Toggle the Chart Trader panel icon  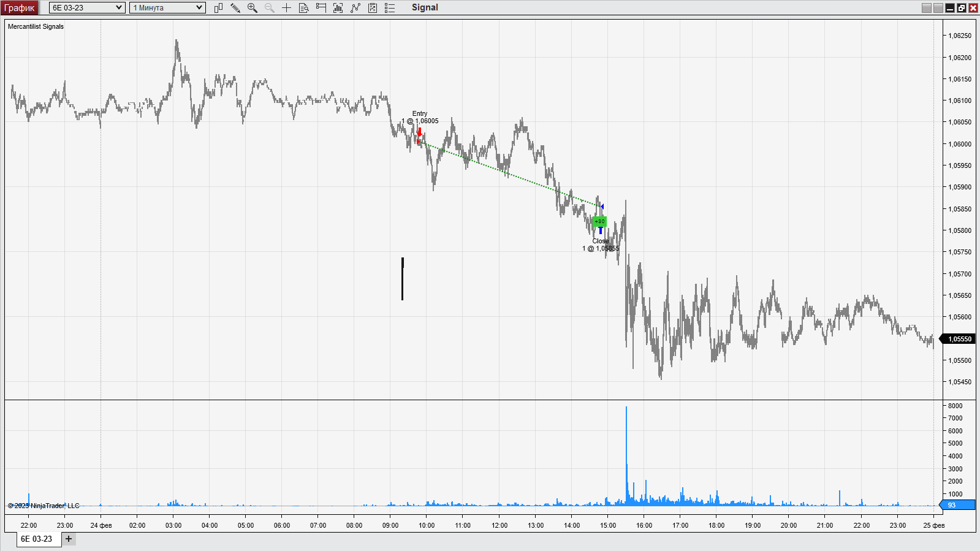pos(321,8)
